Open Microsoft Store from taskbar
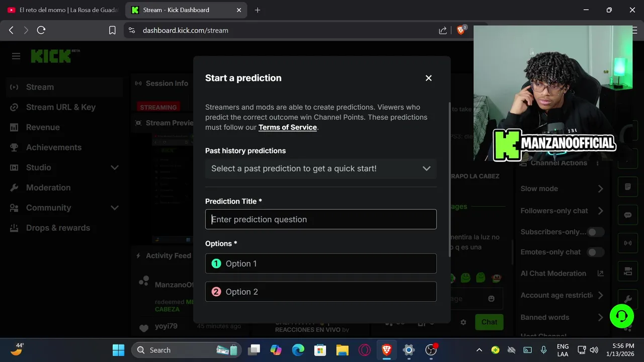The width and height of the screenshot is (644, 362). tap(320, 350)
